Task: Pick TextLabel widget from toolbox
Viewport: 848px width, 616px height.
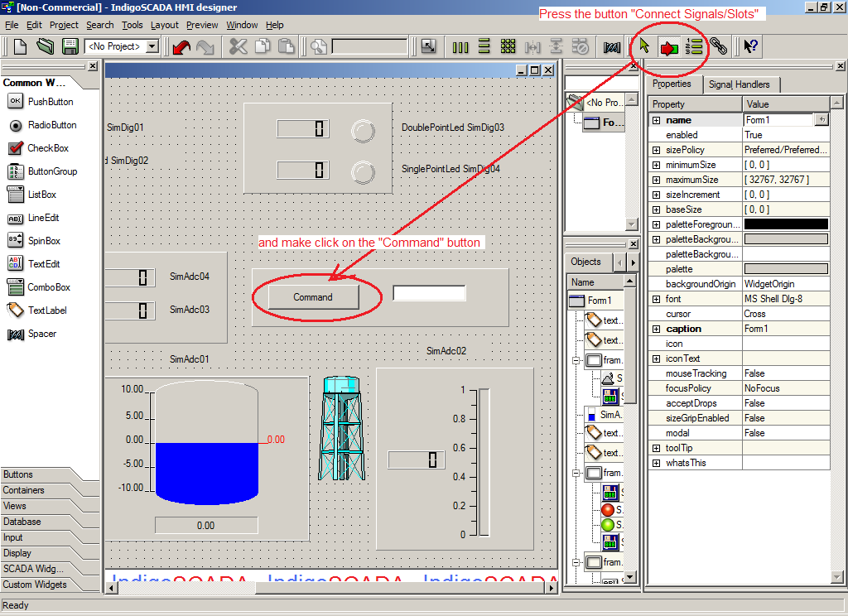Action: point(37,310)
